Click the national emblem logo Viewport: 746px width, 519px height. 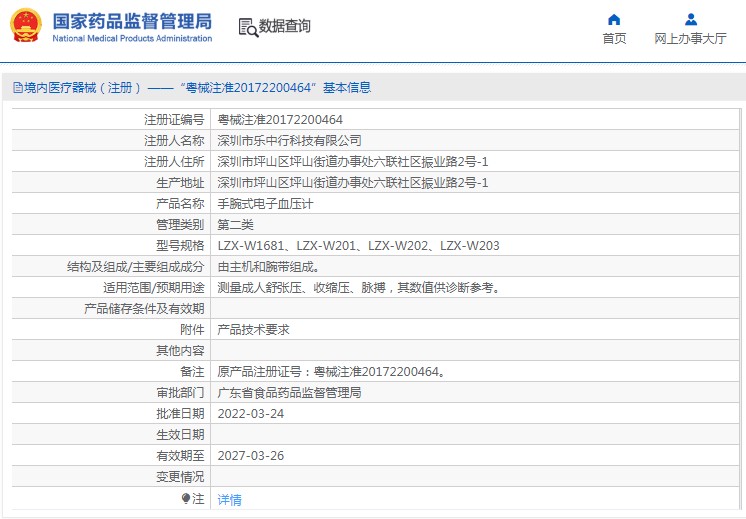tap(26, 25)
